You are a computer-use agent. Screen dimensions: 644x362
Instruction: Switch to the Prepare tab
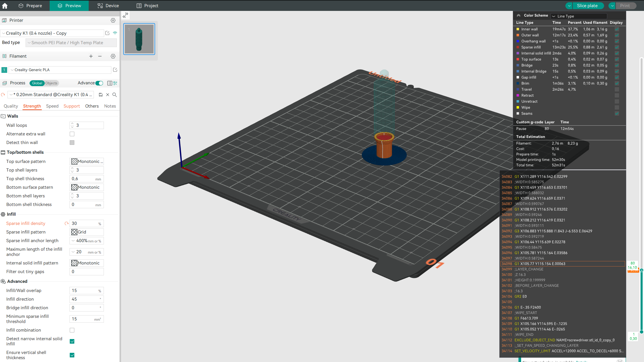point(30,6)
